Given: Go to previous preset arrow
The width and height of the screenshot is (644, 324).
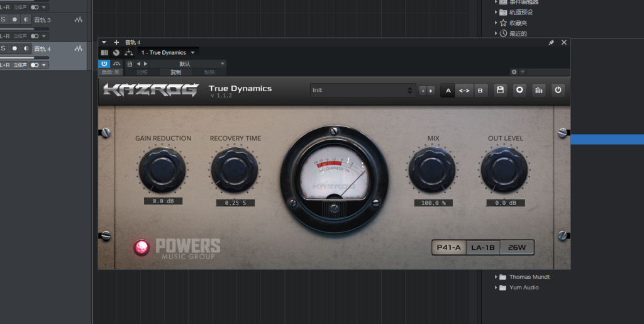Looking at the screenshot, I should pos(138,64).
